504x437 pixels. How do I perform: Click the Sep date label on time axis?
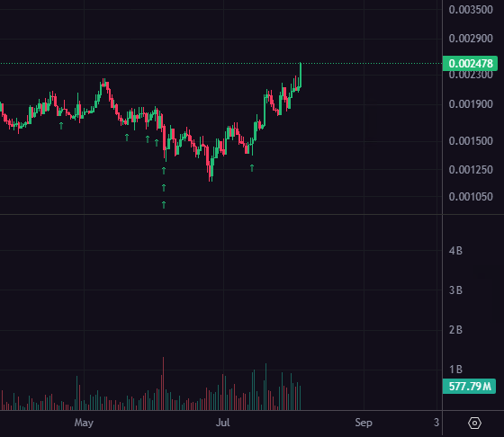(x=364, y=423)
